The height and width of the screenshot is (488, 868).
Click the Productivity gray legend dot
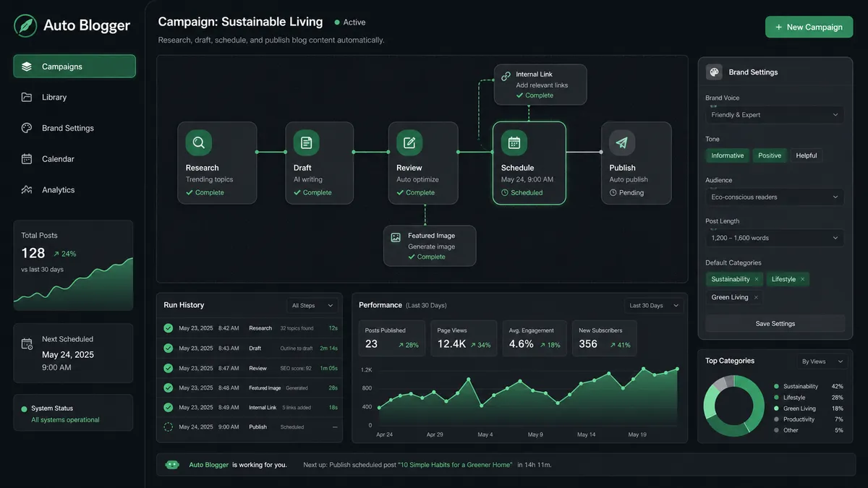pyautogui.click(x=776, y=419)
